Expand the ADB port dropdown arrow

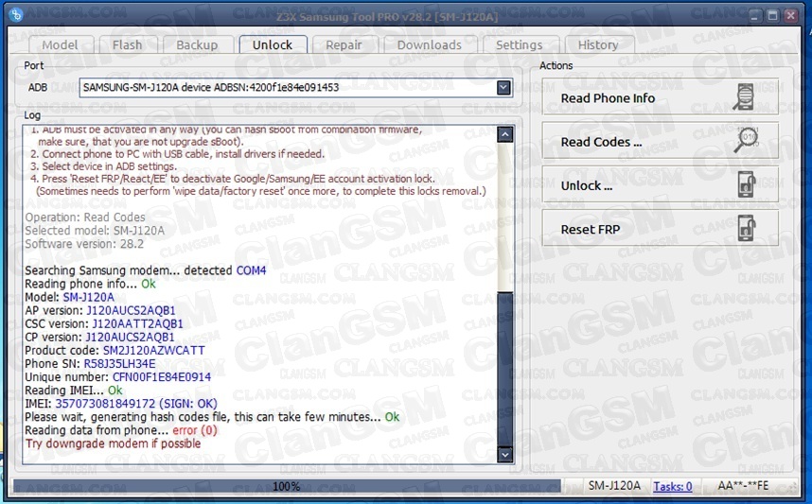503,87
